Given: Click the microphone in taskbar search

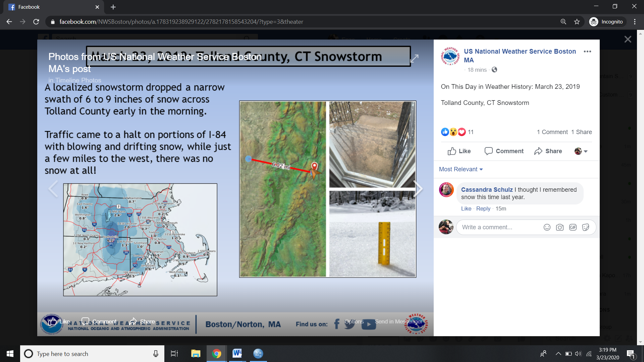Looking at the screenshot, I should pos(156,354).
